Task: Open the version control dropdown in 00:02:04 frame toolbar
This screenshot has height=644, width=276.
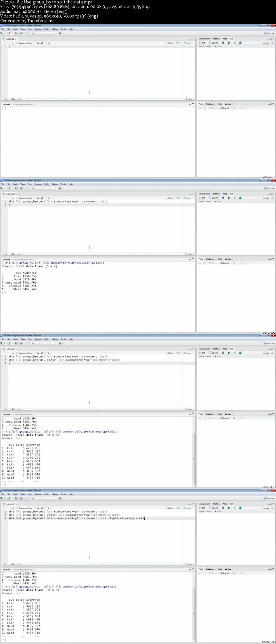Action: pyautogui.click(x=61, y=498)
